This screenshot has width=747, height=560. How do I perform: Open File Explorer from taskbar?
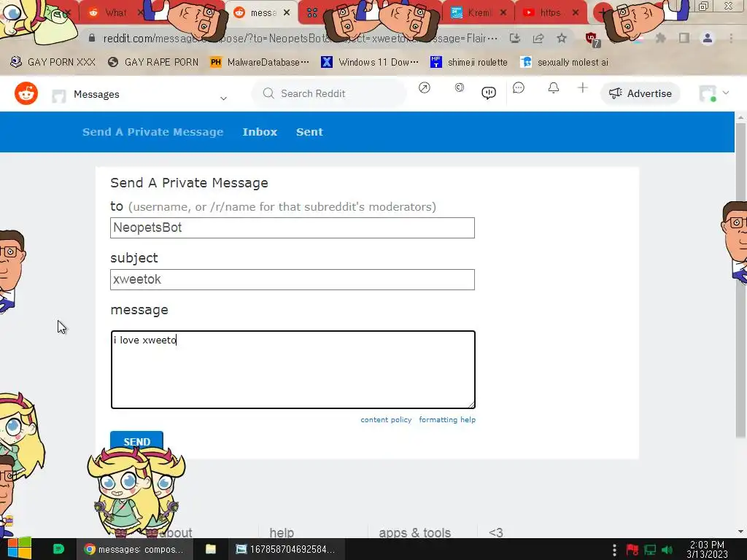point(211,549)
